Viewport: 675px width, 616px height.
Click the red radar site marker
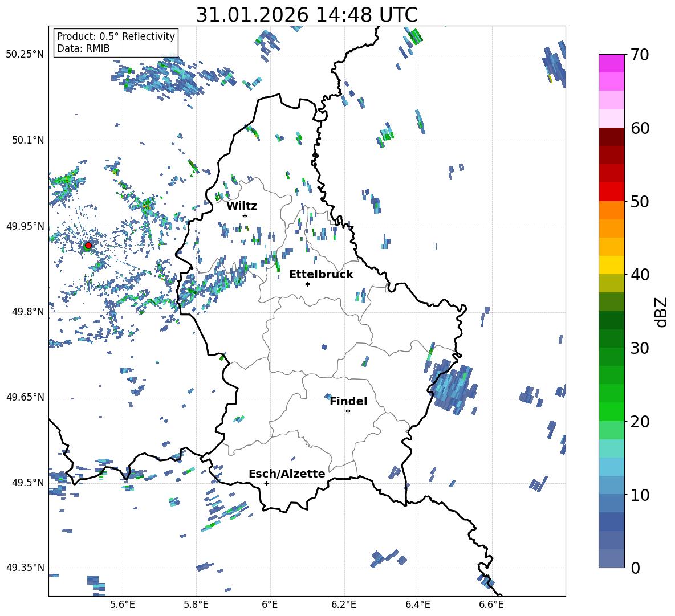pos(88,246)
